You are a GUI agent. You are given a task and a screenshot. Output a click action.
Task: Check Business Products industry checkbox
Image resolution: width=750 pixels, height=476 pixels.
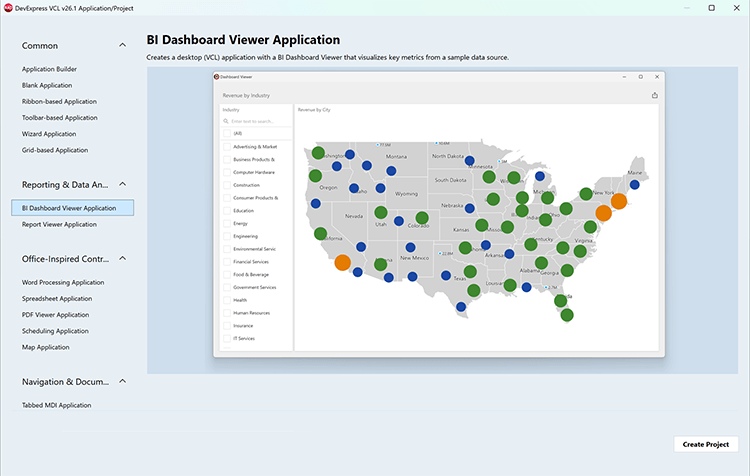[227, 159]
